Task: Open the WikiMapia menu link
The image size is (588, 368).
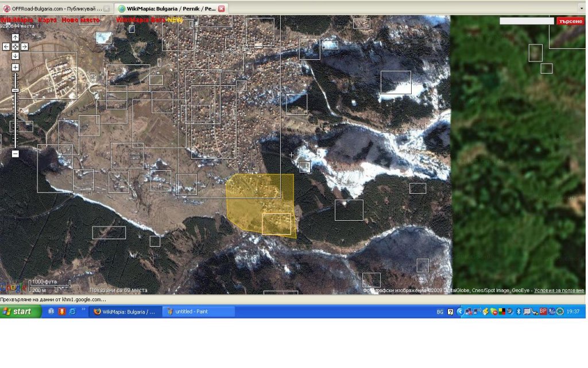Action: [x=17, y=20]
